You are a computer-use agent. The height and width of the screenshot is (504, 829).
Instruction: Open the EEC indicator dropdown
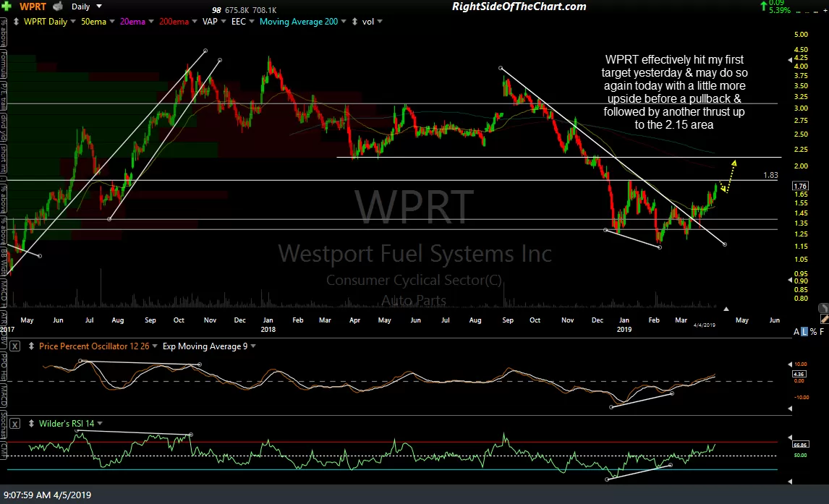pyautogui.click(x=252, y=22)
